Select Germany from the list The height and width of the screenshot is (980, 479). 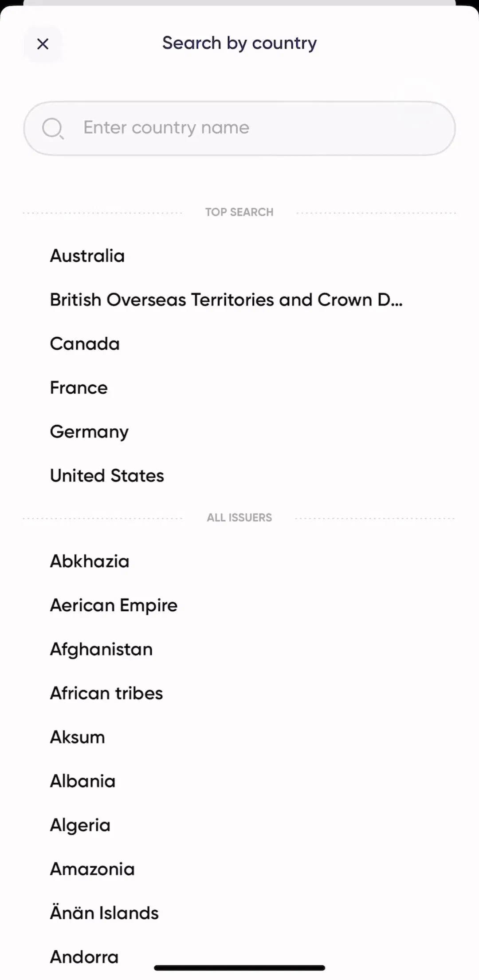(89, 432)
